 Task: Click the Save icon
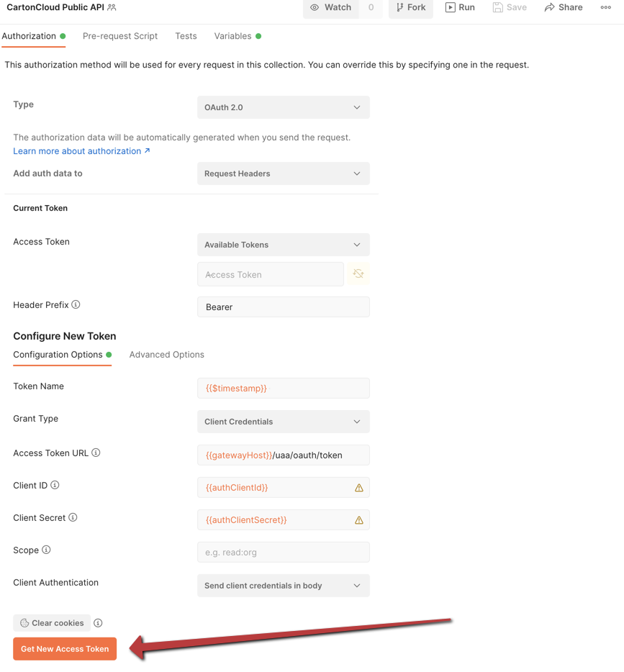click(x=497, y=7)
